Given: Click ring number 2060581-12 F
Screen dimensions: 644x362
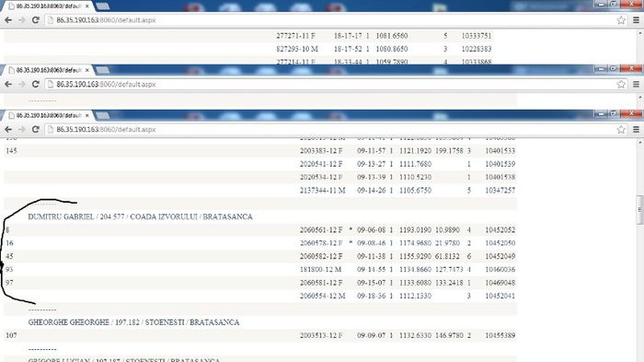Looking at the screenshot, I should tap(321, 283).
